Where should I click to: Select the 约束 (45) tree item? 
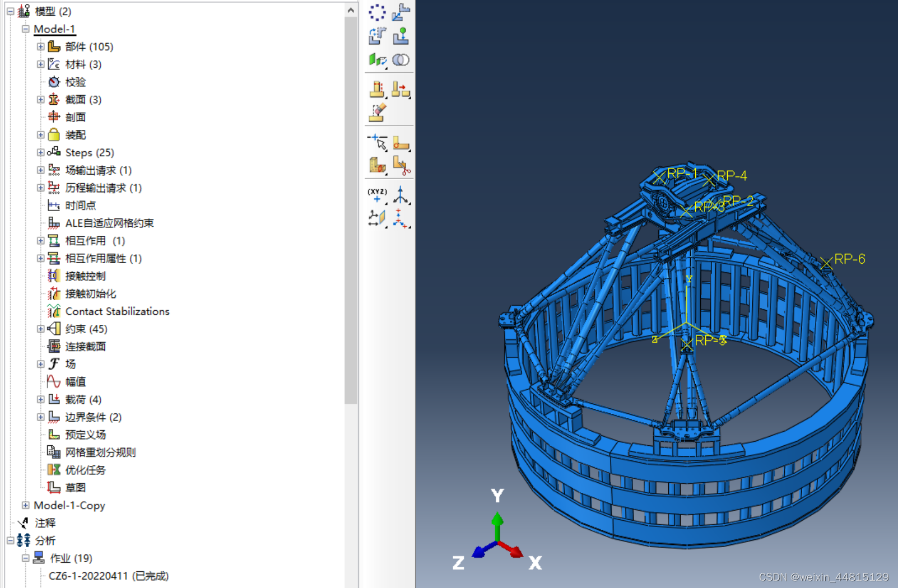pyautogui.click(x=86, y=329)
